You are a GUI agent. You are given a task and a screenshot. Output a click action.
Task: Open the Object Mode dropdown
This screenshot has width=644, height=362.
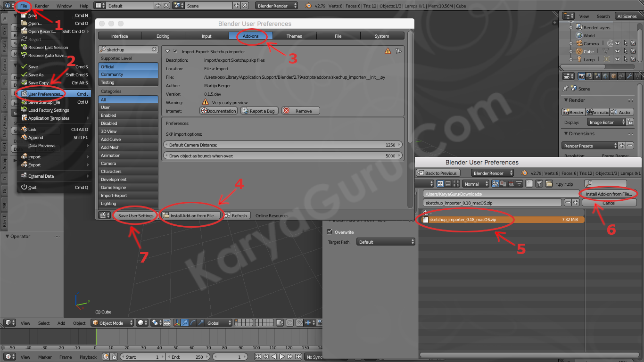[113, 323]
